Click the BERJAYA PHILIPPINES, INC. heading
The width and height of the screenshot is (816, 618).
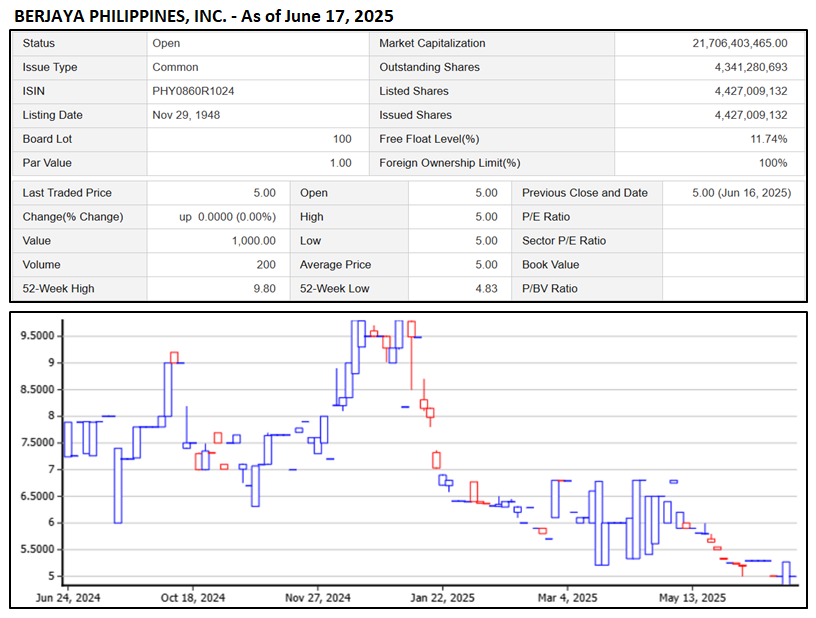pos(203,16)
